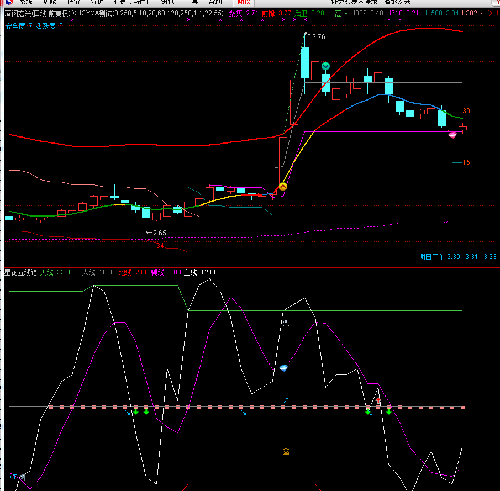
Task: Click the green checkmark marker beside the peak candle
Action: click(x=326, y=66)
